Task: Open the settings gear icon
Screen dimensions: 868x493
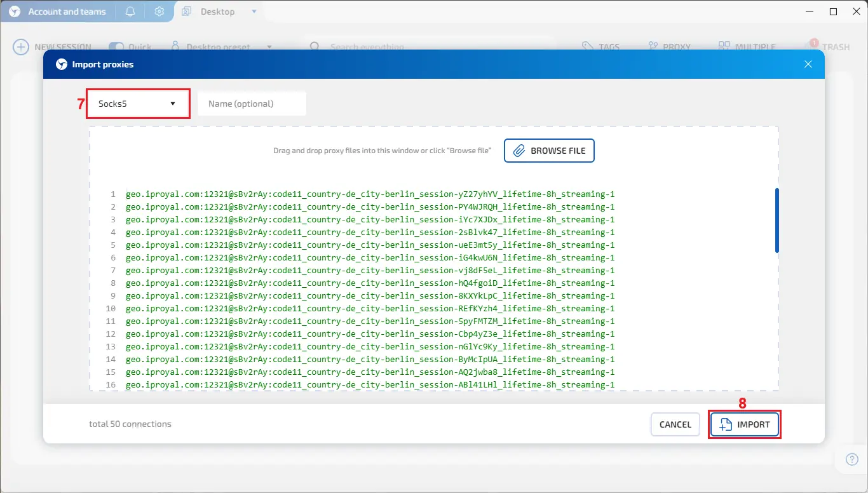Action: click(159, 11)
